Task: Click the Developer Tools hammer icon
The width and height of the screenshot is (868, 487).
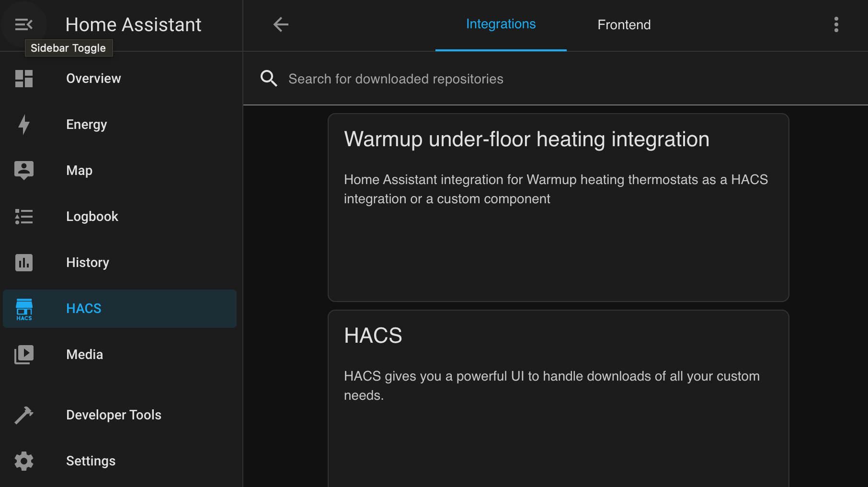Action: point(23,415)
